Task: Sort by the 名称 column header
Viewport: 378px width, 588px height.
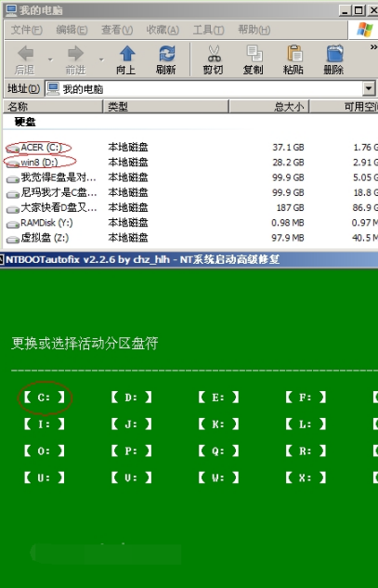Action: (x=53, y=107)
